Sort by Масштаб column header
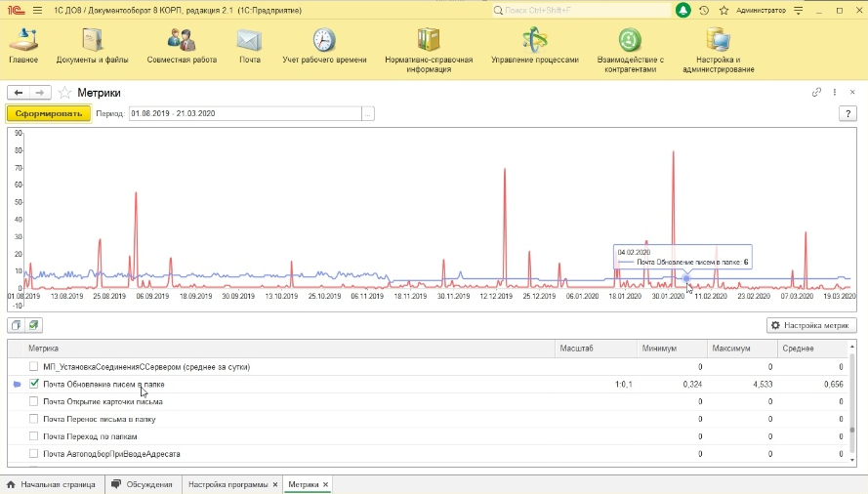 click(x=596, y=349)
